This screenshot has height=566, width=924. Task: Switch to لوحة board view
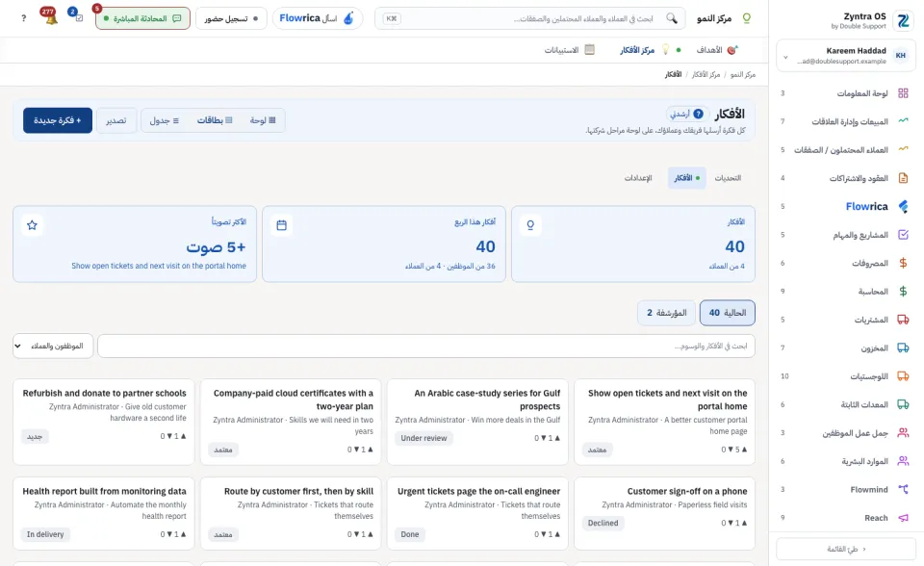(x=263, y=120)
